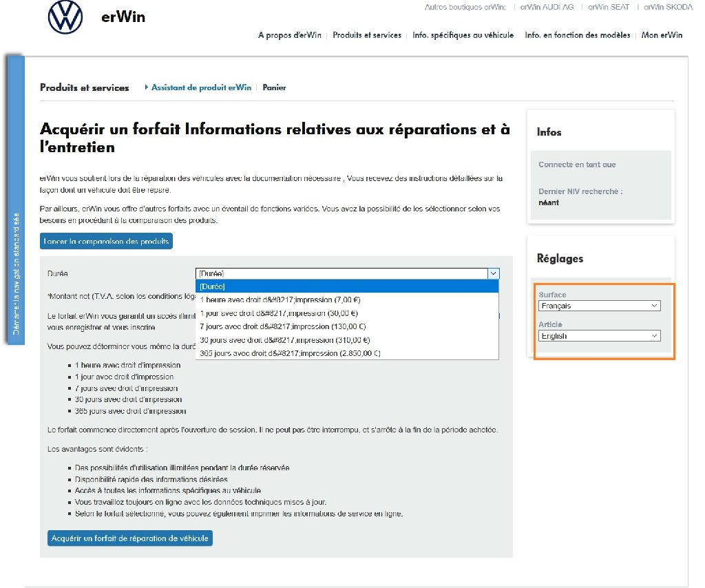This screenshot has width=705, height=588.
Task: Click Acquérir un forfait de réparation de véhicule
Action: (130, 538)
